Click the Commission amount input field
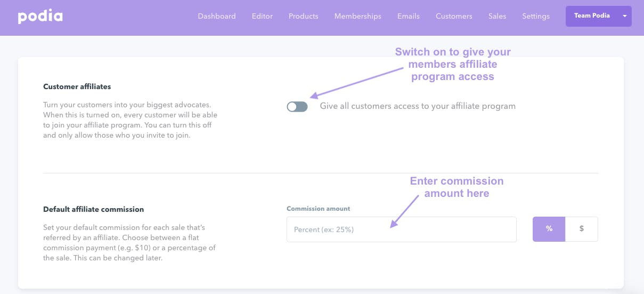This screenshot has height=294, width=644. (402, 229)
